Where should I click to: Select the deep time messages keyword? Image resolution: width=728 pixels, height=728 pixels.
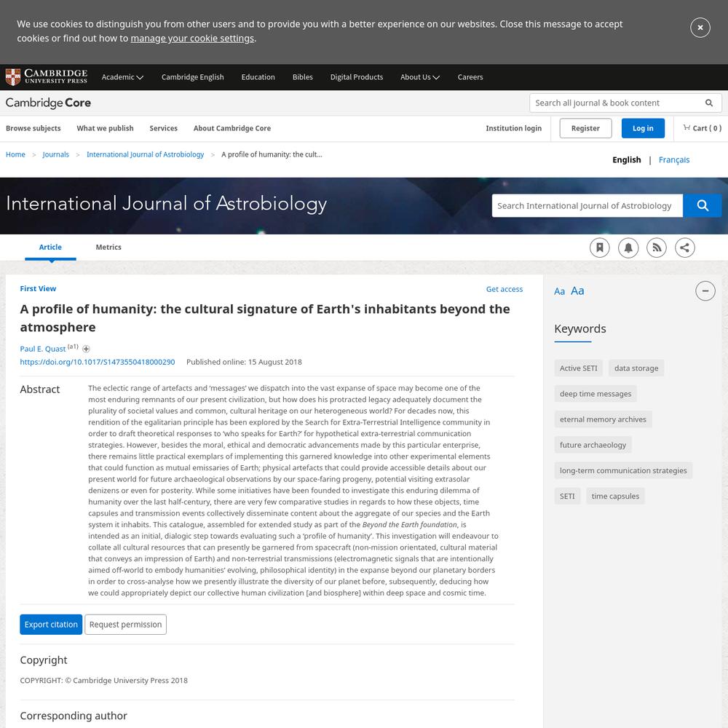596,394
